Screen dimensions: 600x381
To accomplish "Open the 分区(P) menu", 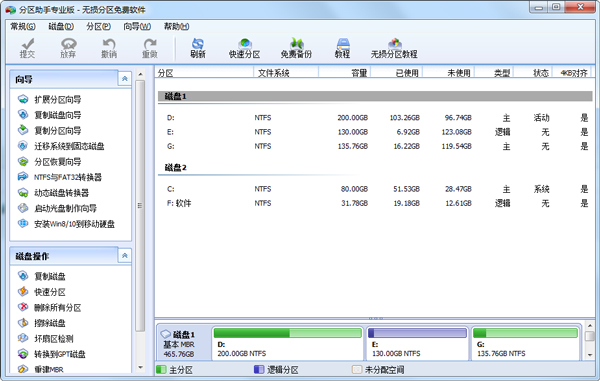I will pyautogui.click(x=98, y=26).
